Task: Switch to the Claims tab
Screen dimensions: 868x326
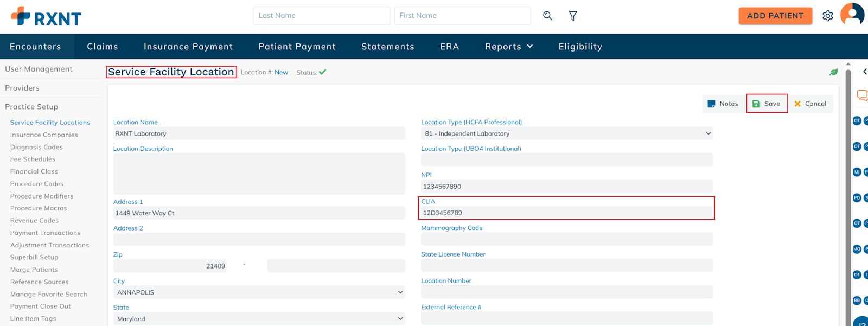Action: 103,47
